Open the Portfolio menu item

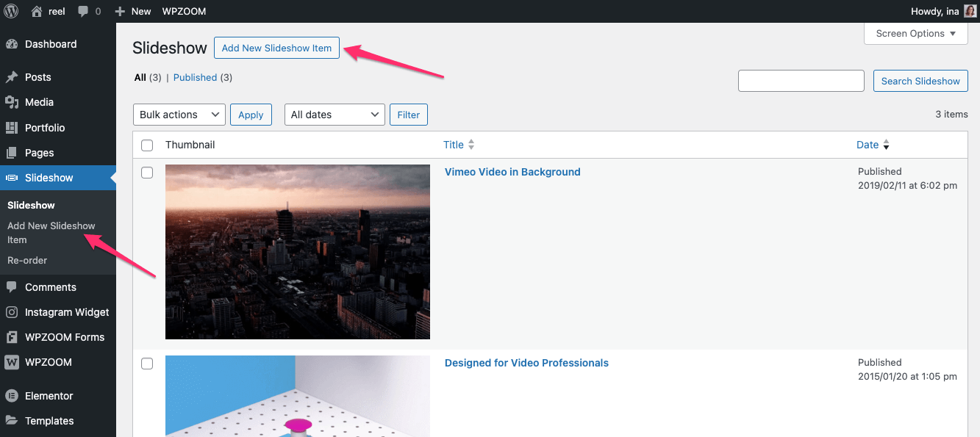pos(45,128)
